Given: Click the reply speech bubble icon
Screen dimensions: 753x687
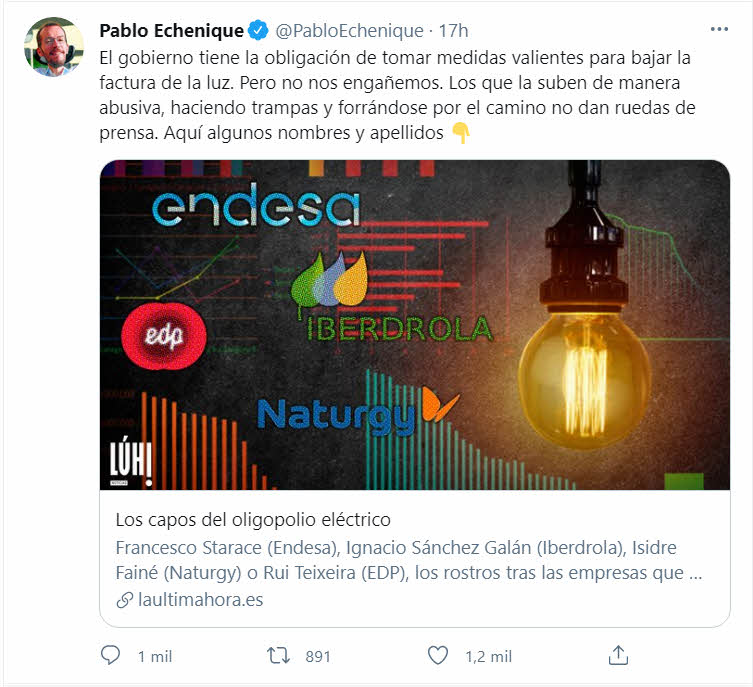Looking at the screenshot, I should point(110,655).
